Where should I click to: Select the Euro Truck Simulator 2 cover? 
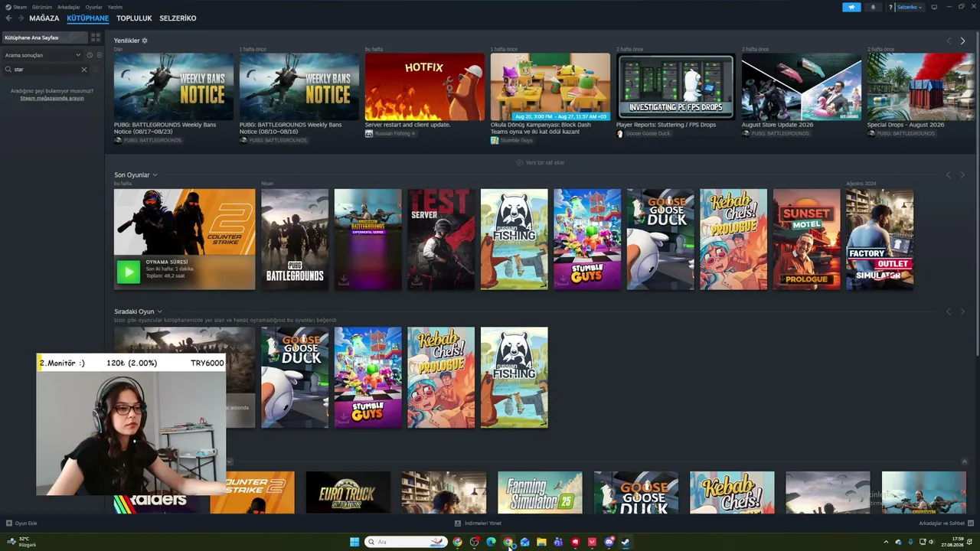click(x=348, y=492)
